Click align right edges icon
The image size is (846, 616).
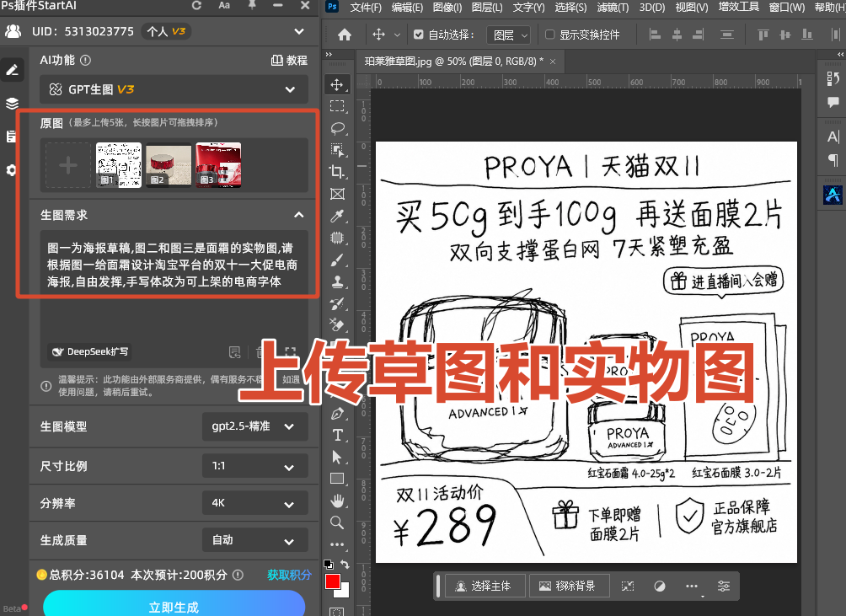point(699,35)
